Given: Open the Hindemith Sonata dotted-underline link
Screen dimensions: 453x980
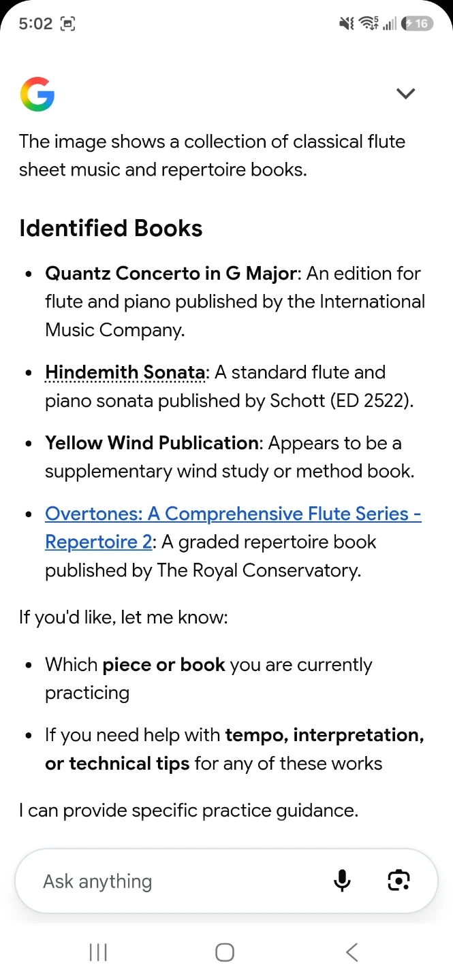Looking at the screenshot, I should pos(125,372).
